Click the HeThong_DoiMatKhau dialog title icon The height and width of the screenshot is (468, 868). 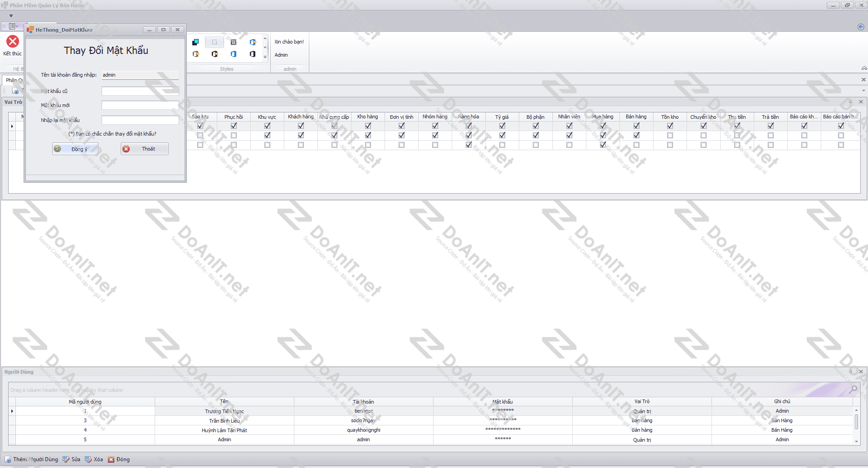click(30, 29)
